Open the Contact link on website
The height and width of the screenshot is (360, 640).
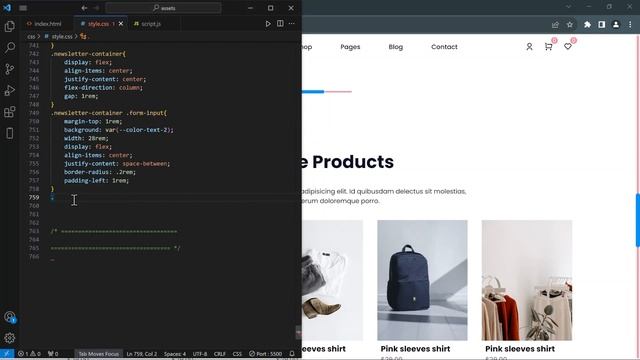coord(444,47)
